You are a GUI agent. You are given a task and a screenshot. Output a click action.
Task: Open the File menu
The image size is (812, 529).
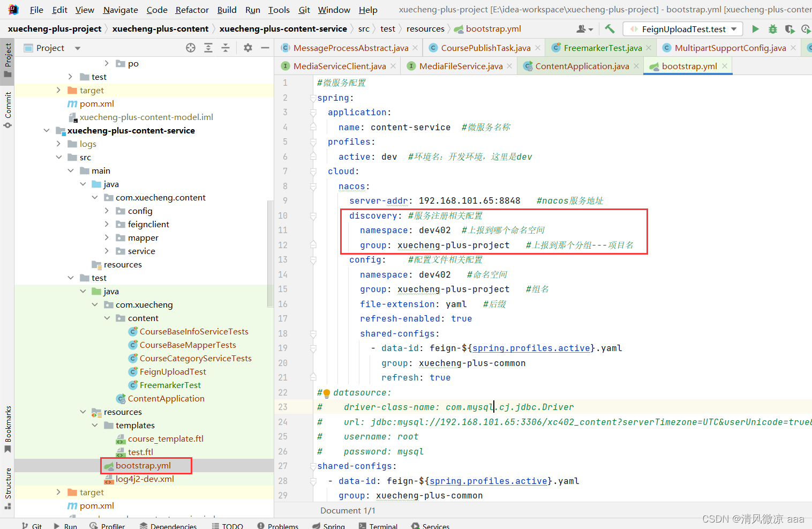[36, 10]
